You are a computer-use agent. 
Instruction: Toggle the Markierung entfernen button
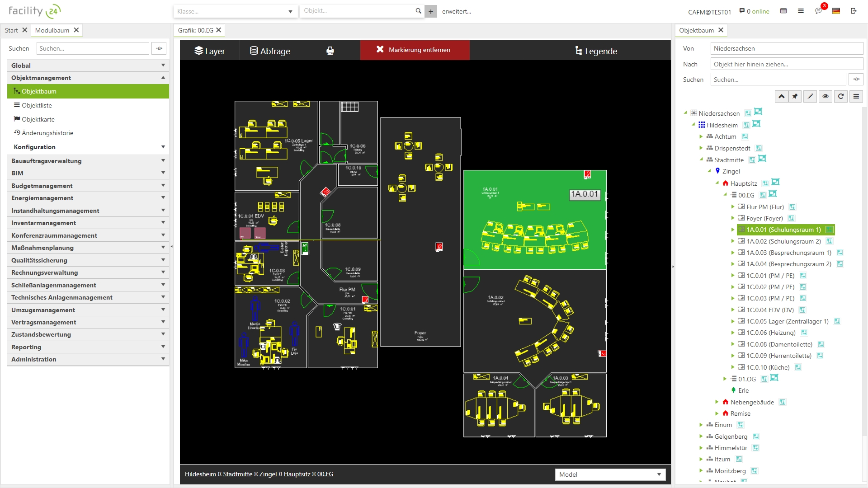pos(415,50)
